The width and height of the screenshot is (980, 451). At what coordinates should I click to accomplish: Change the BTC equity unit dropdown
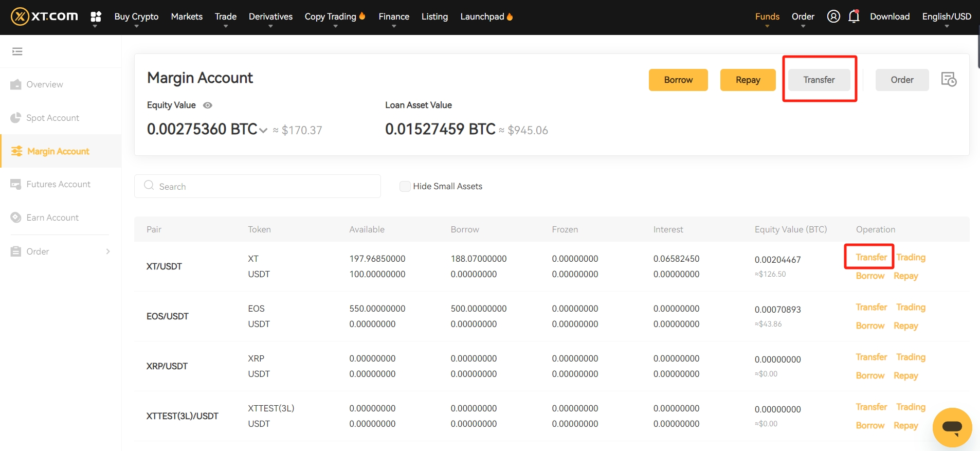263,131
